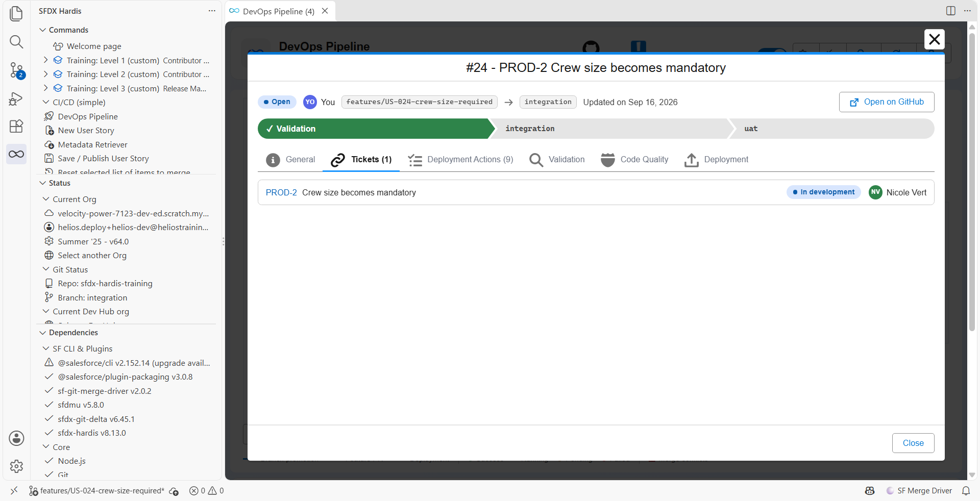The height and width of the screenshot is (501, 980).
Task: Click the YO author avatar
Action: click(x=310, y=102)
